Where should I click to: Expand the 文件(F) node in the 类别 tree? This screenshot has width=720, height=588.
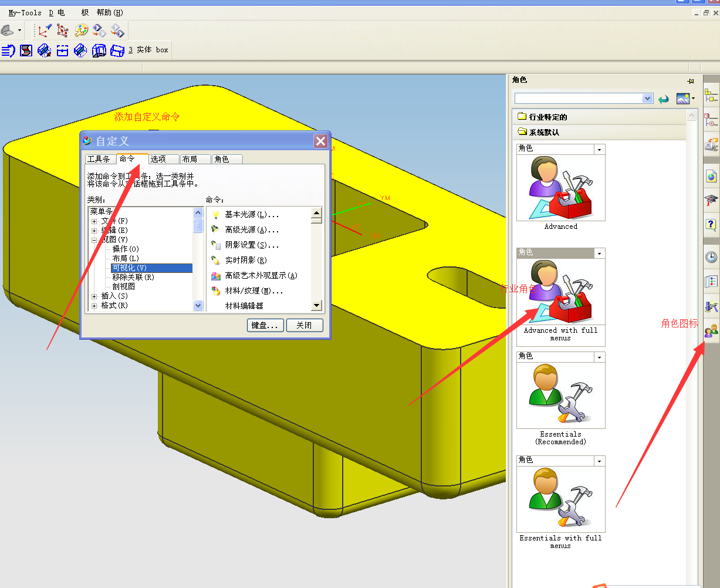(94, 220)
